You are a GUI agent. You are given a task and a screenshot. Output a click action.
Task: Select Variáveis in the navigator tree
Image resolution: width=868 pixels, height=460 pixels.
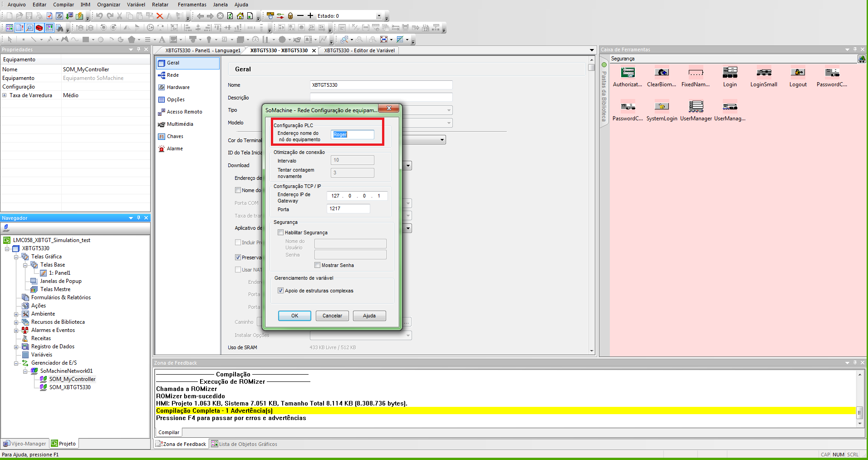click(42, 355)
